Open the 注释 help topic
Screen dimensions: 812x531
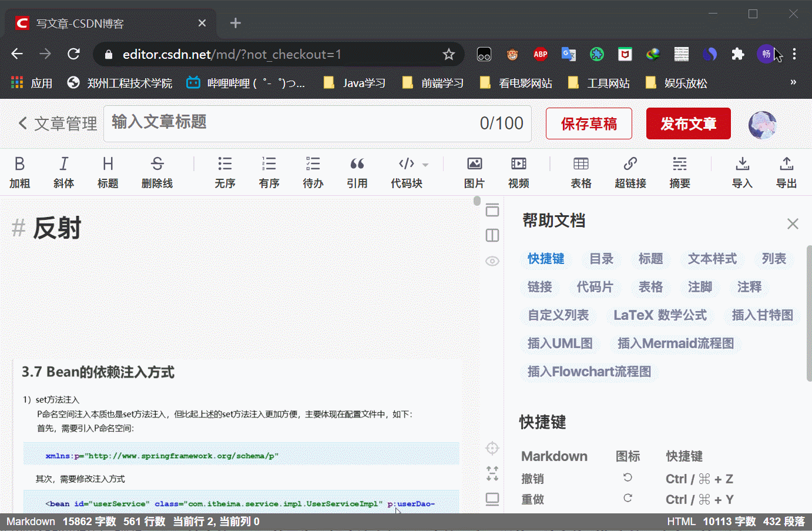(749, 287)
